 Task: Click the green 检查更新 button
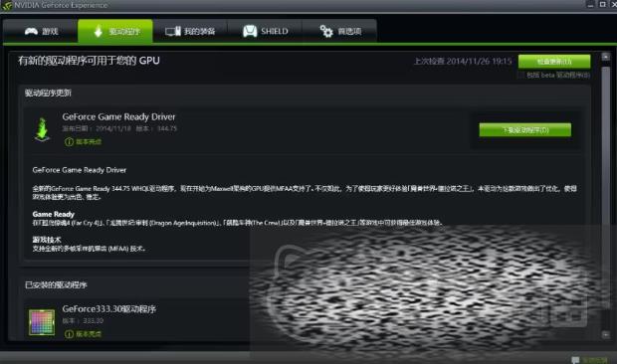tap(554, 62)
